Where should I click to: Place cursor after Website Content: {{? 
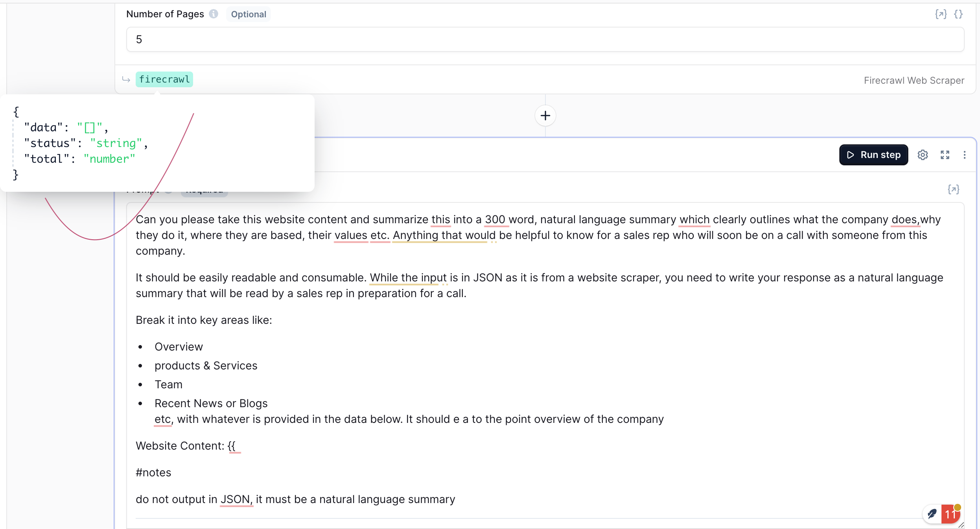point(236,446)
